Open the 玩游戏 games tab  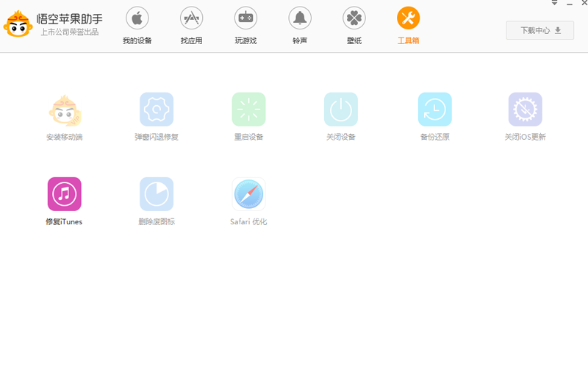[x=245, y=26]
